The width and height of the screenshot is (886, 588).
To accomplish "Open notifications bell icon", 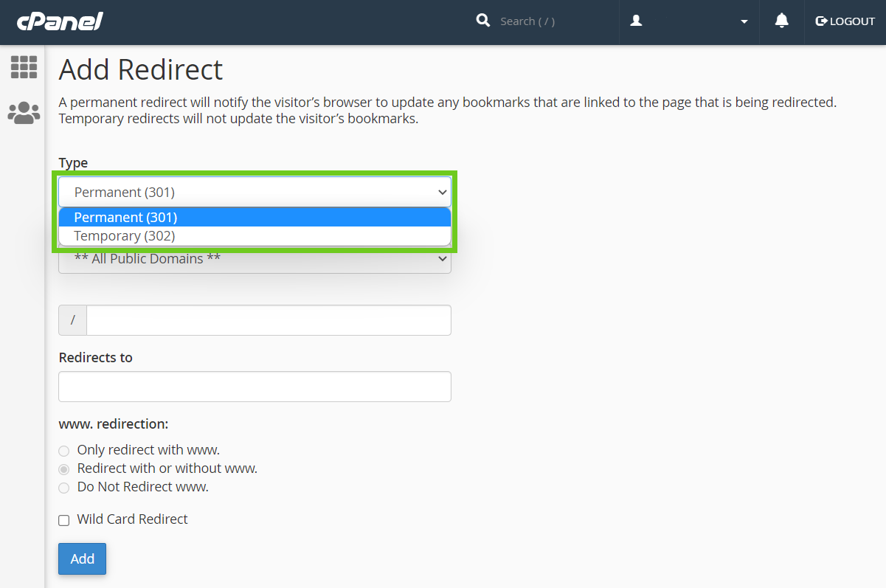I will [x=781, y=21].
